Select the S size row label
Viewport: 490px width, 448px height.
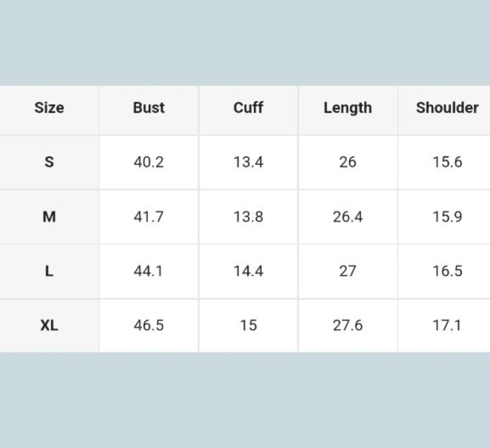[x=49, y=162]
